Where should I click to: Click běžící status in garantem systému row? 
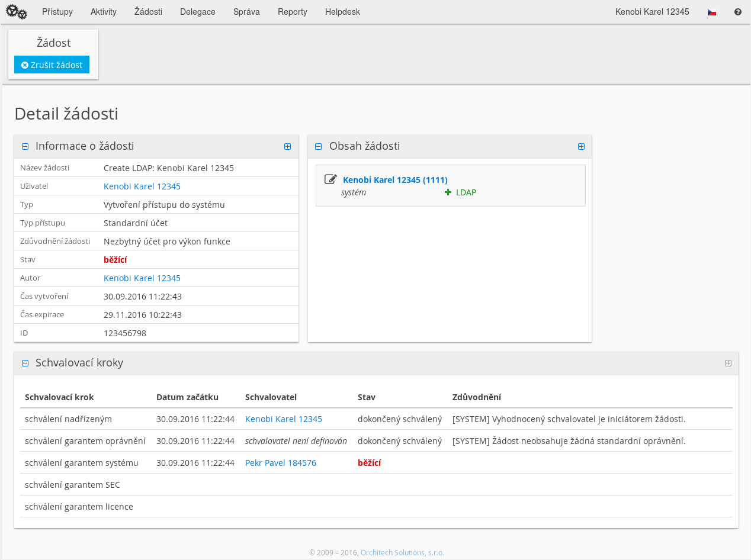point(369,463)
